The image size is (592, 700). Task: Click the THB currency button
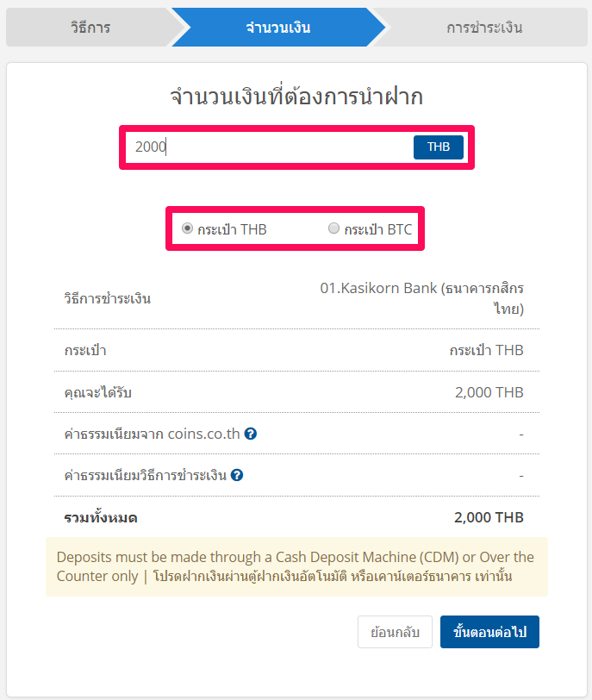[439, 147]
